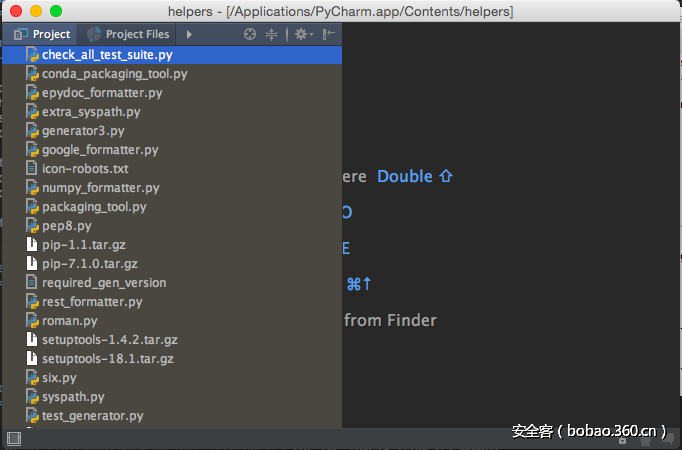Select check_all_test_suite.py file
This screenshot has height=450, width=682.
(172, 55)
